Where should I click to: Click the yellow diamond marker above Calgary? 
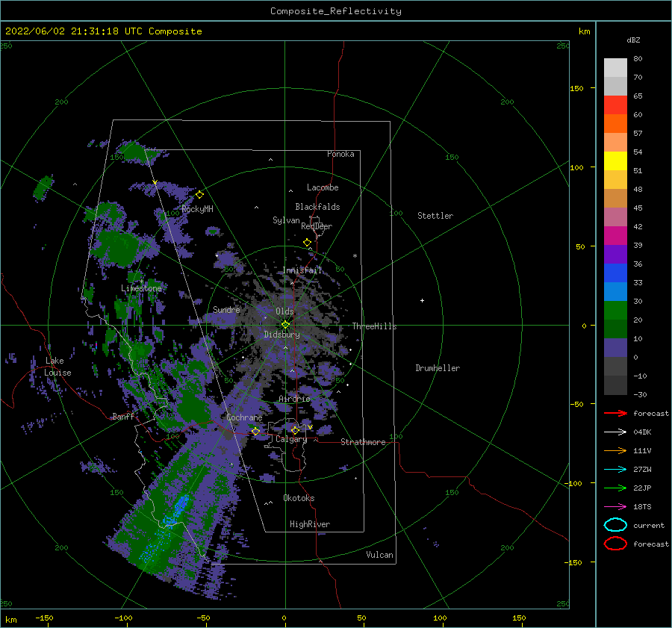[x=295, y=430]
